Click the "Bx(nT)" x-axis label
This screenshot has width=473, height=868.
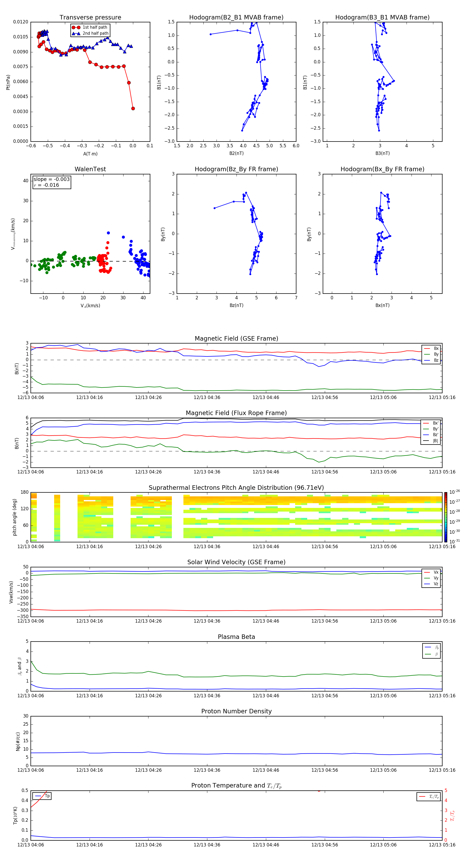(382, 305)
